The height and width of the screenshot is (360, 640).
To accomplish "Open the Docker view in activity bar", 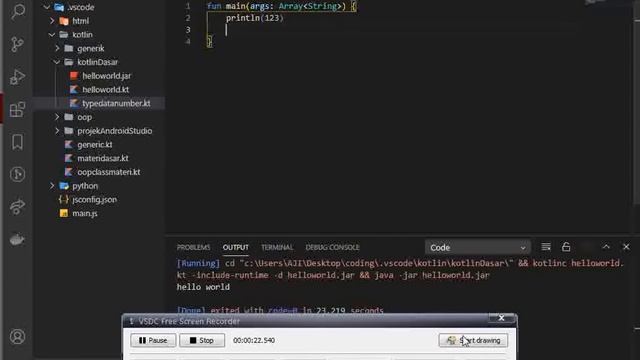I will pyautogui.click(x=18, y=239).
